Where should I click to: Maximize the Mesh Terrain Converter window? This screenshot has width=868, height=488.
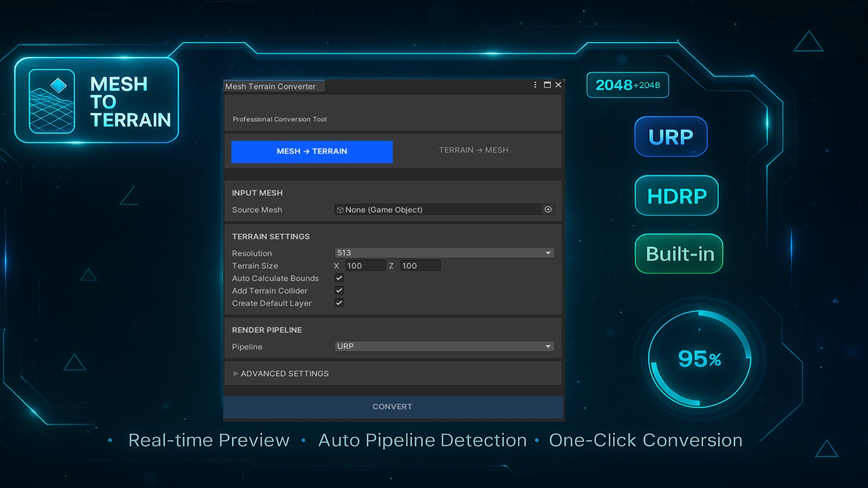(547, 85)
